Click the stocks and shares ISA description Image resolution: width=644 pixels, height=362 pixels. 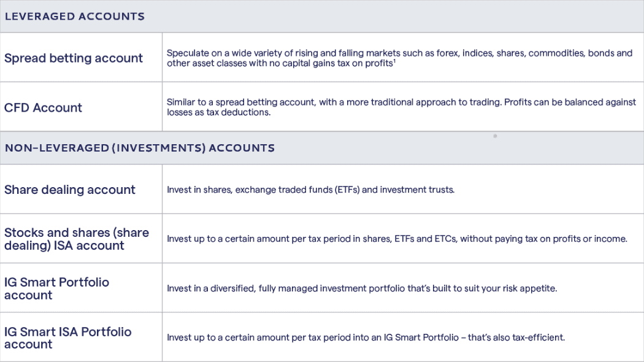397,239
